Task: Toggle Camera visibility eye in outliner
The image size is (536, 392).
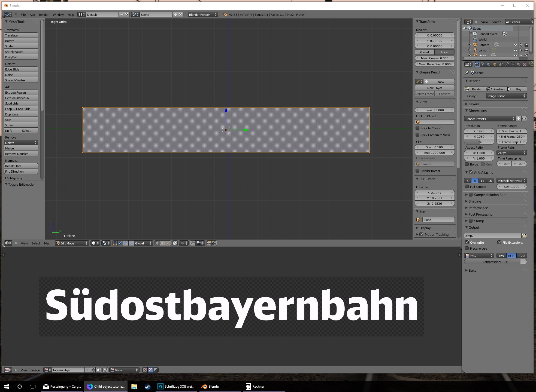Action: tap(515, 45)
